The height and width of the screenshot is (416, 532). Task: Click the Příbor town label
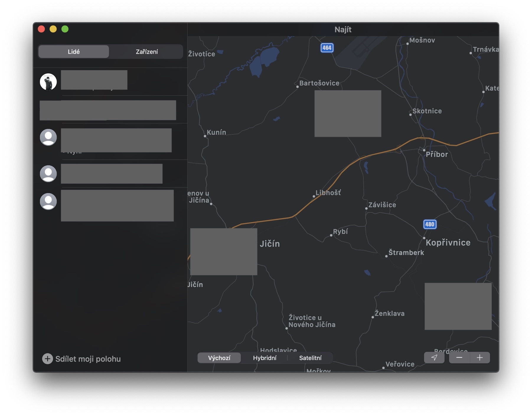point(437,154)
